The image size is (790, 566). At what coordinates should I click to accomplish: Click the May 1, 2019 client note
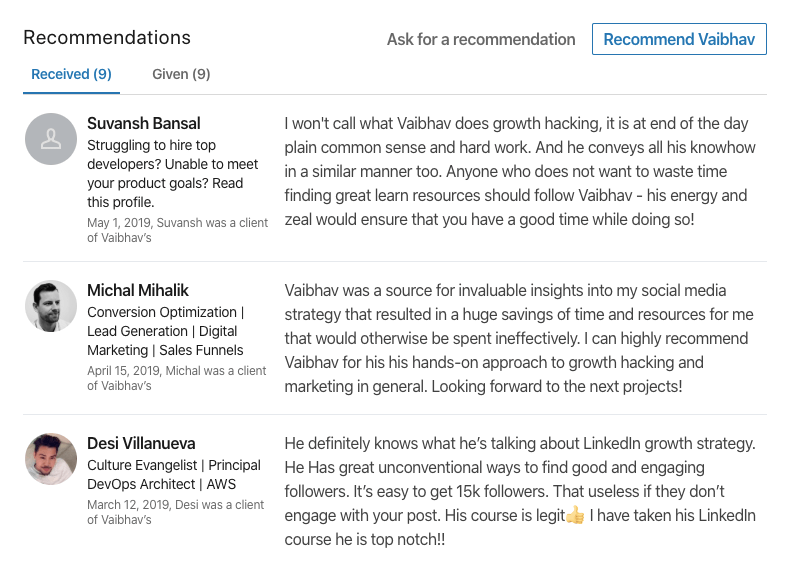pos(177,230)
